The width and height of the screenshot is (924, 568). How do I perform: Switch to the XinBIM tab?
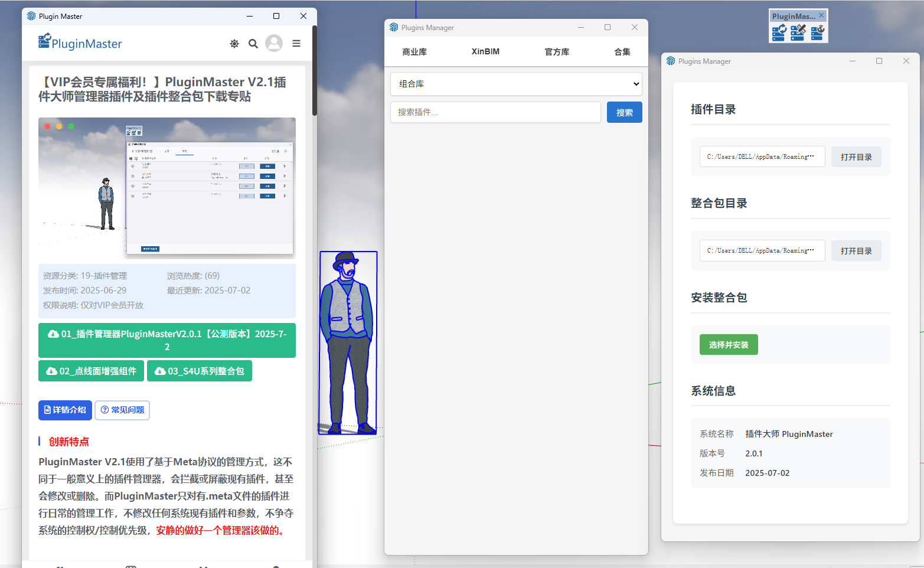tap(485, 52)
